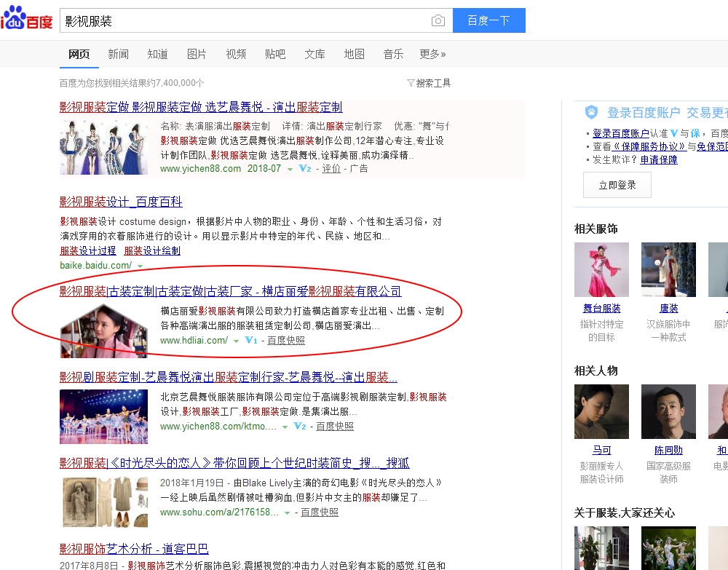Click the 马可 portrait thumbnail

[602, 412]
